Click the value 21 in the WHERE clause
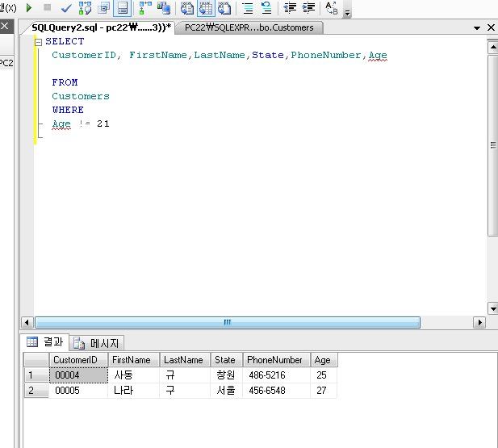This screenshot has height=448, width=498. (x=103, y=124)
